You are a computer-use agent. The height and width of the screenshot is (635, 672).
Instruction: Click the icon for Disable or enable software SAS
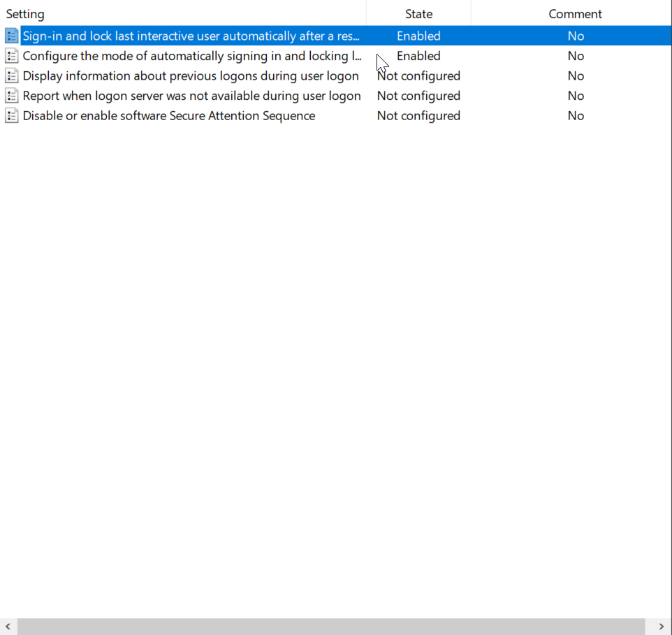11,116
